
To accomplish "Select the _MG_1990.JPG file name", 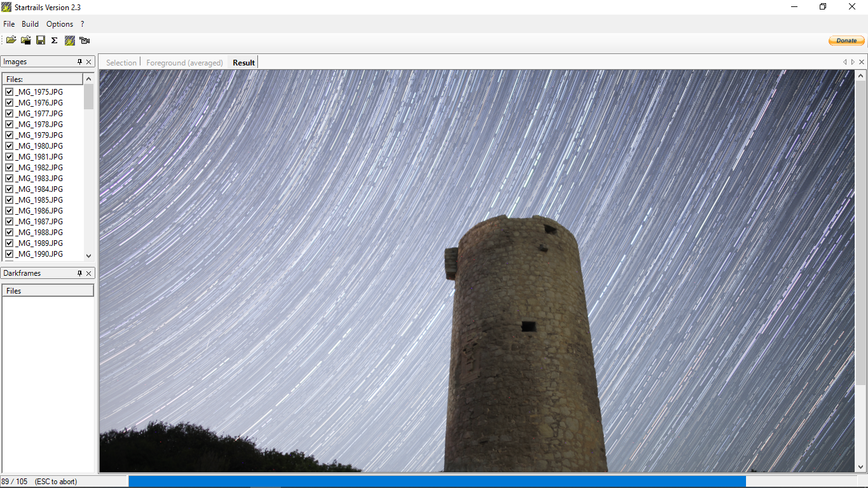I will (x=39, y=254).
